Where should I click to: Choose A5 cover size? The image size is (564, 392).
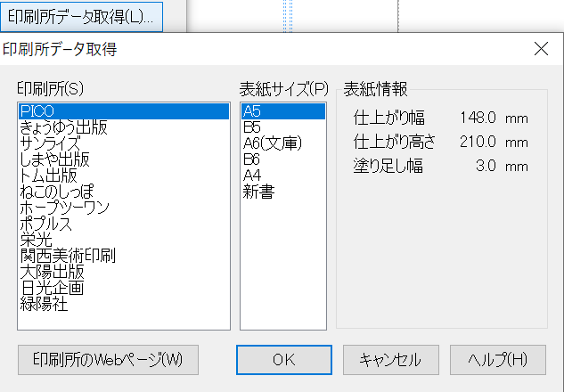[283, 111]
